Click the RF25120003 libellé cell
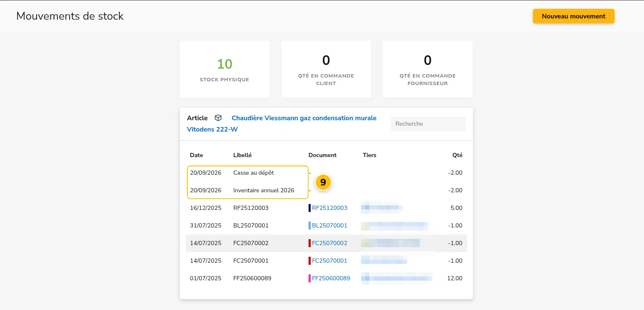Viewport: 644px width, 310px height. 251,208
